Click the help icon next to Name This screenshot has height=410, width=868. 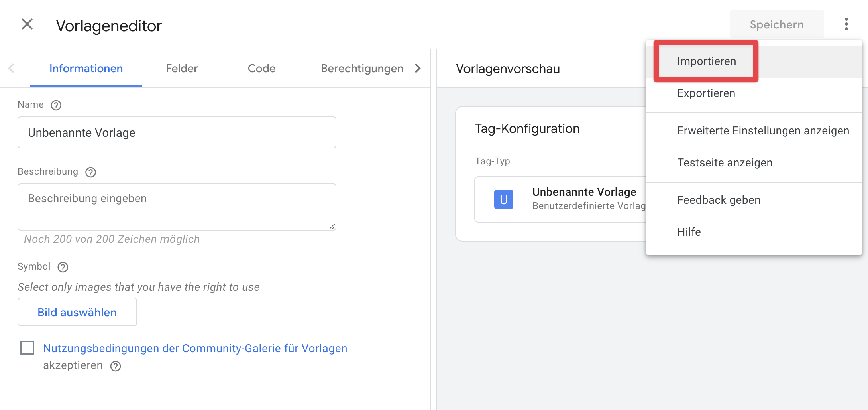pyautogui.click(x=56, y=105)
